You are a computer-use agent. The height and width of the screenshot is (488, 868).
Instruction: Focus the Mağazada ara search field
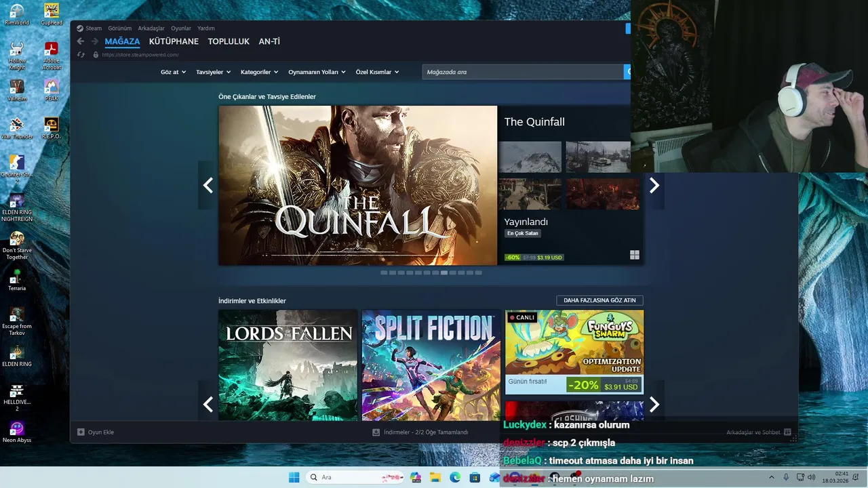point(523,72)
